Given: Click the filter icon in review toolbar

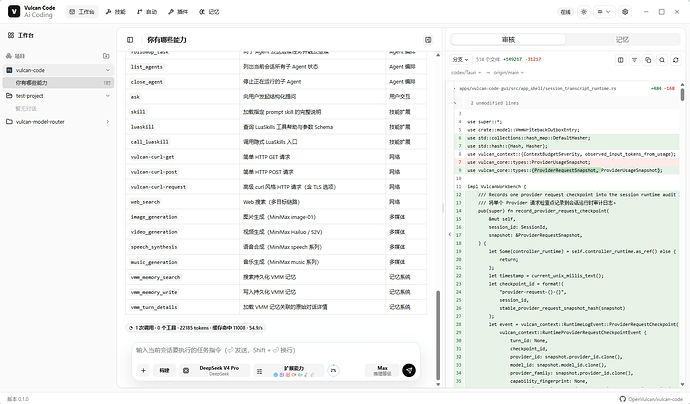Looking at the screenshot, I should click(635, 60).
